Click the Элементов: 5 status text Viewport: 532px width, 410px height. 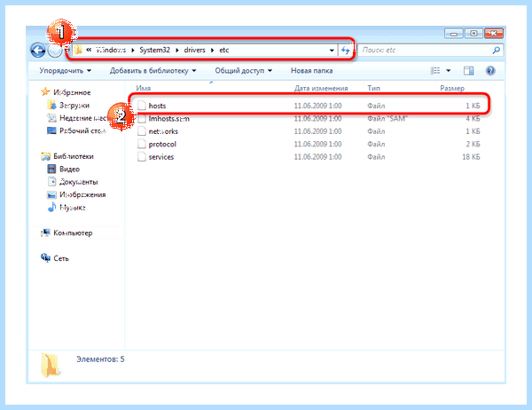point(100,359)
